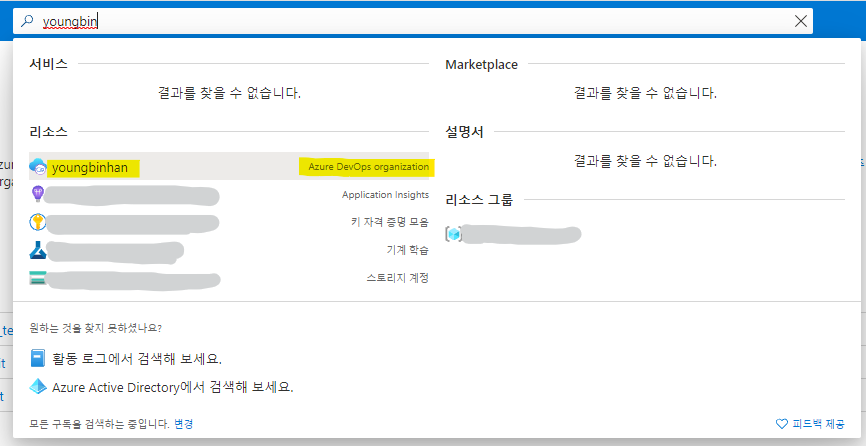Click the heart icon next to 피드백 제공
Screen dimensions: 866x446
click(782, 424)
